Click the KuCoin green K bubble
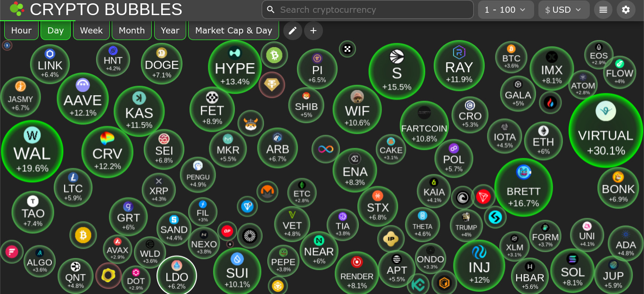644x294 pixels. click(x=418, y=284)
